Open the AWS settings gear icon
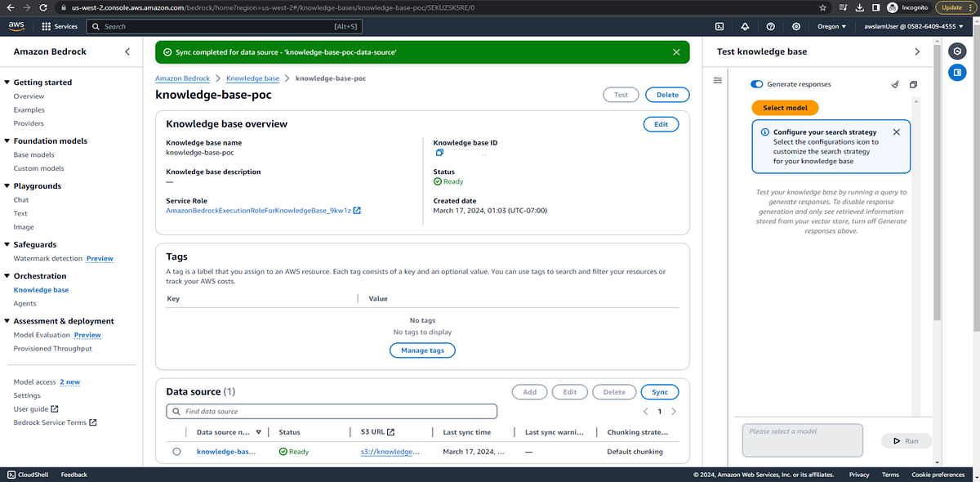The image size is (980, 482). point(796,26)
